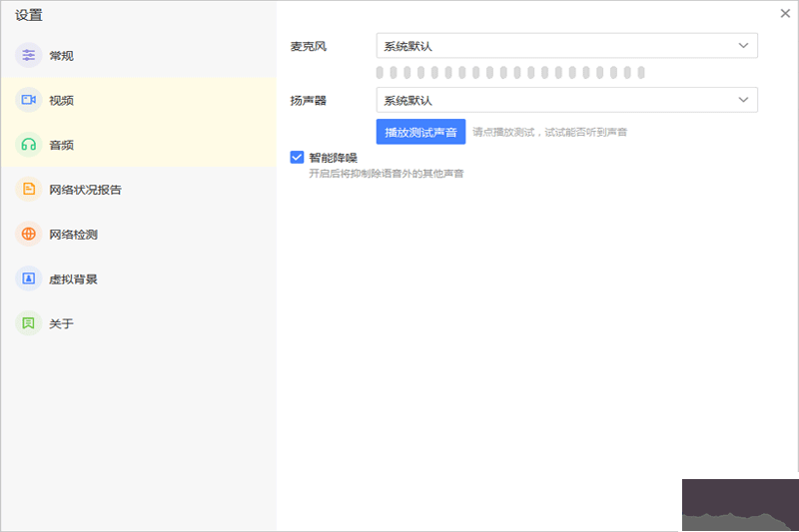The image size is (799, 532).
Task: Click the microphone volume level meter
Action: pyautogui.click(x=510, y=73)
